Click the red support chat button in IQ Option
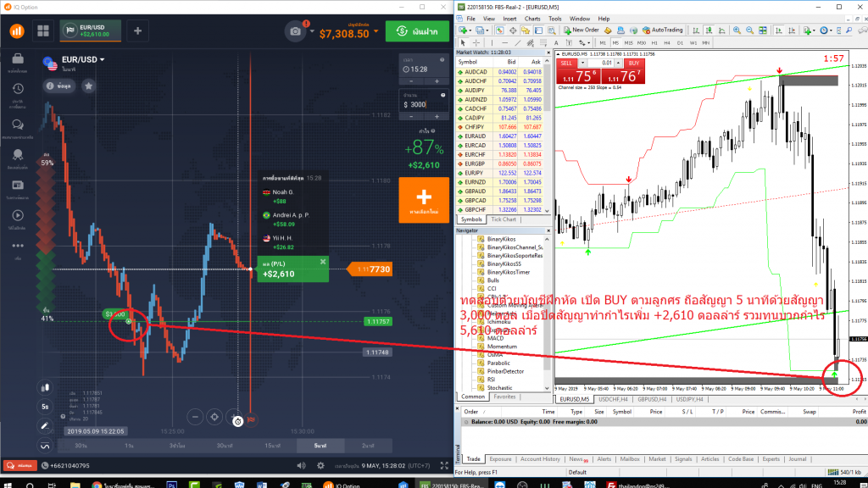This screenshot has width=868, height=488. 20,466
